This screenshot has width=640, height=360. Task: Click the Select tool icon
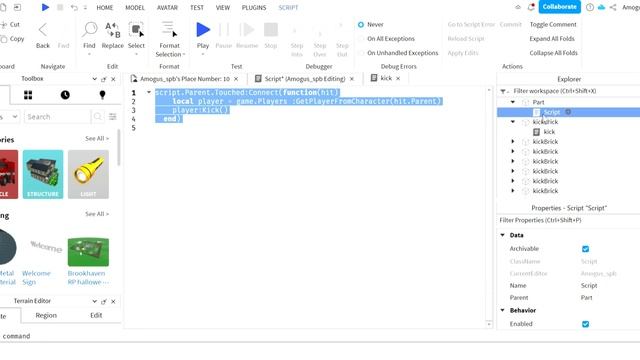[136, 30]
